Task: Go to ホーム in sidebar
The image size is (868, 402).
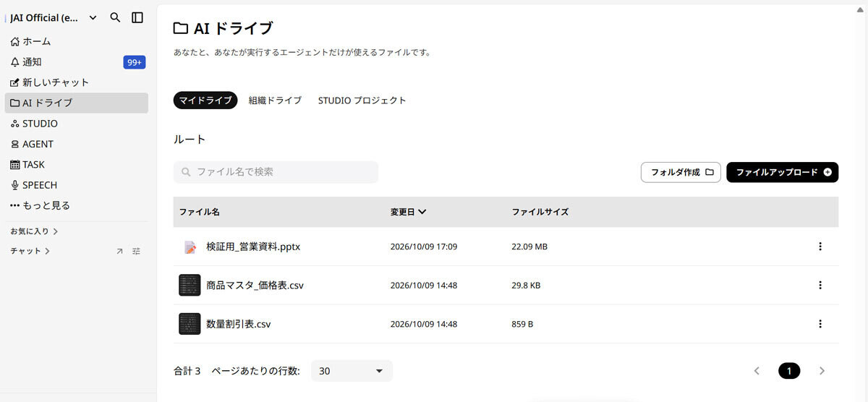Action: (76, 41)
